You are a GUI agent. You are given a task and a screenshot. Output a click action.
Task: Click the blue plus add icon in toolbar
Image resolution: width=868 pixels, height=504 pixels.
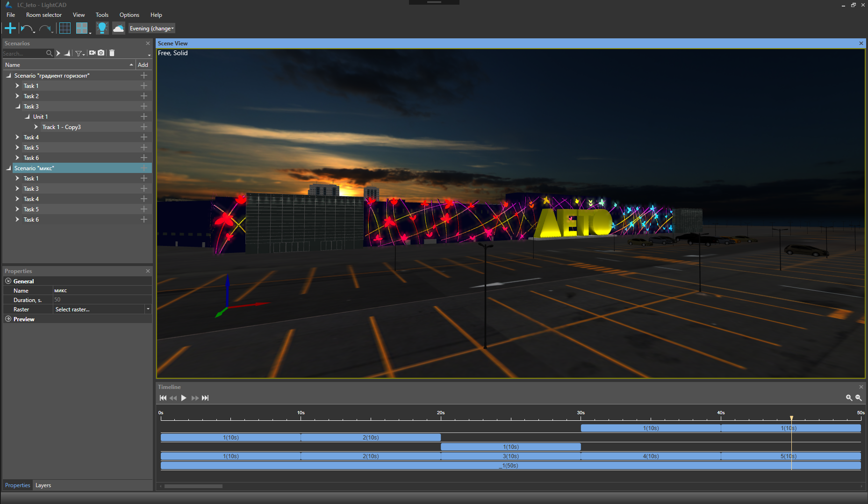tap(10, 29)
